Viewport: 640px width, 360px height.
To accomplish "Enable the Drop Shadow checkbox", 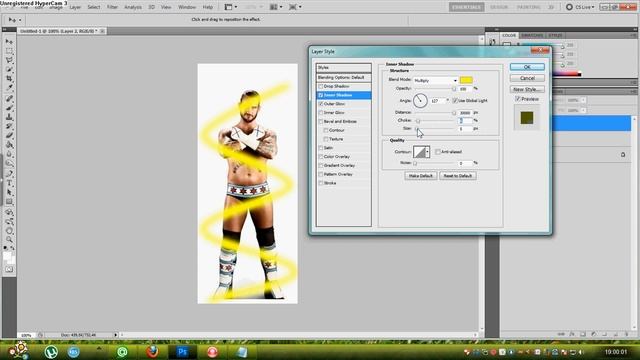I will pyautogui.click(x=321, y=87).
